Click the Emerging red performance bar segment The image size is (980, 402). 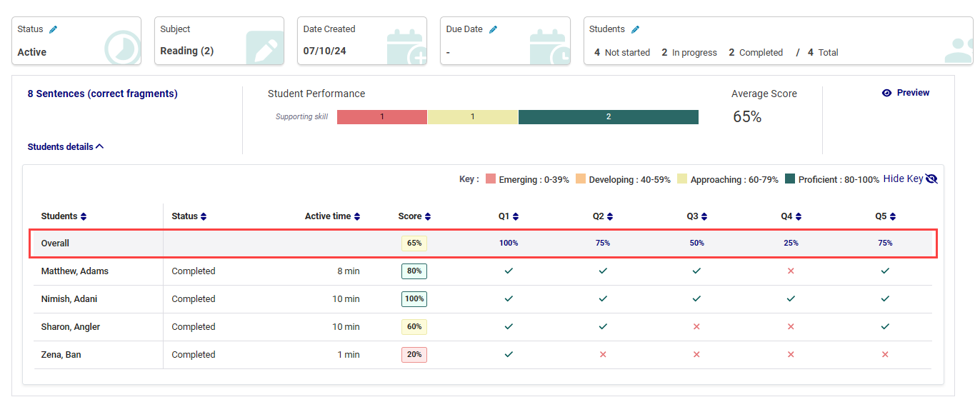[381, 117]
